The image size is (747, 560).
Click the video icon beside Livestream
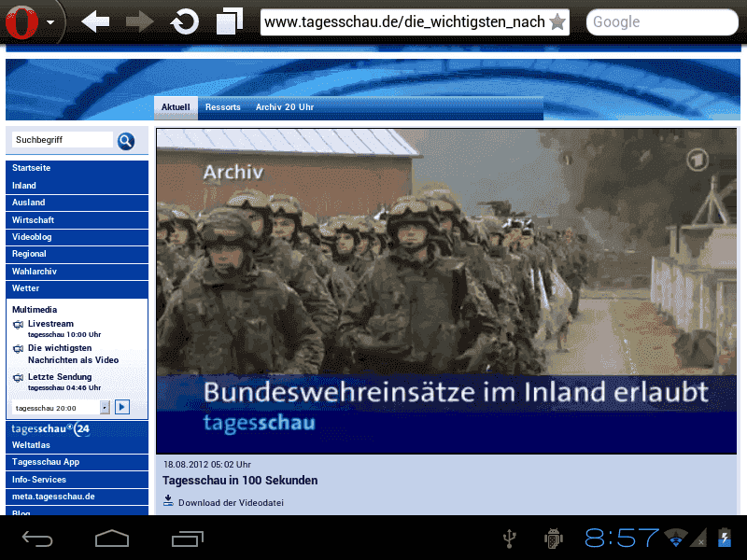[18, 325]
